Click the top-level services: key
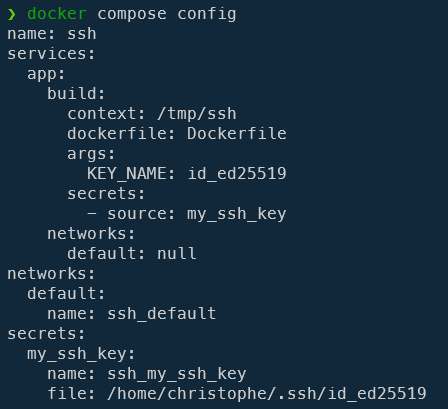448x409 pixels. (51, 54)
